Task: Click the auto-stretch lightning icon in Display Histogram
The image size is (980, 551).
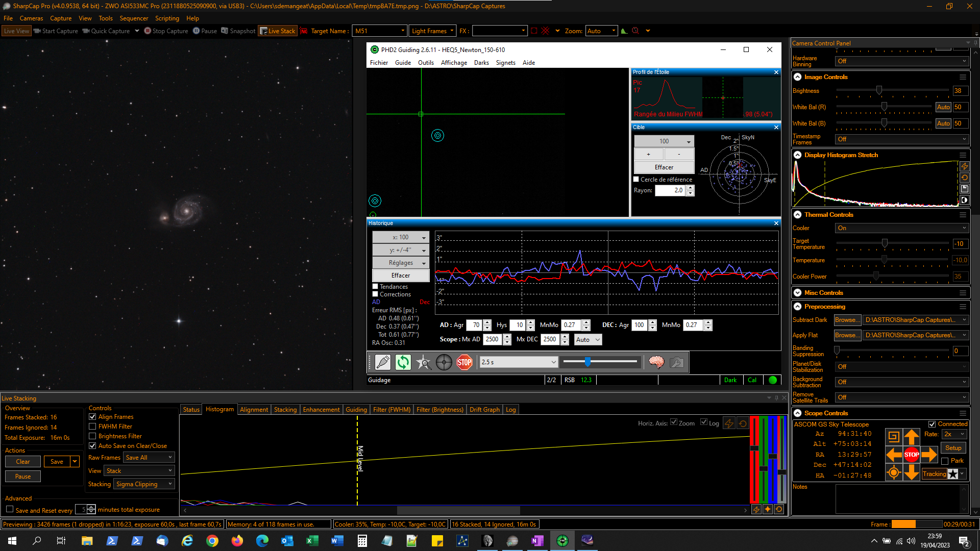Action: click(964, 166)
